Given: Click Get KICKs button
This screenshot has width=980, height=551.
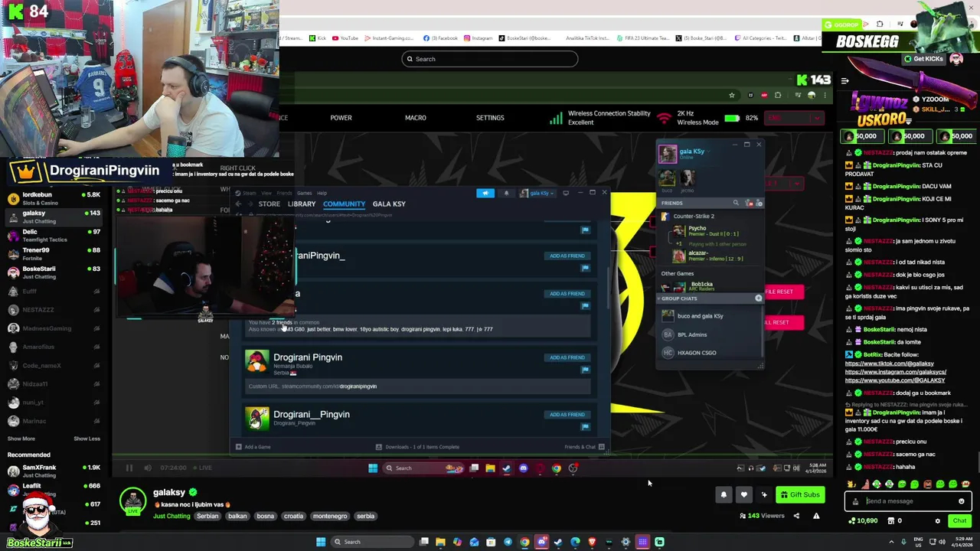Looking at the screenshot, I should [923, 59].
